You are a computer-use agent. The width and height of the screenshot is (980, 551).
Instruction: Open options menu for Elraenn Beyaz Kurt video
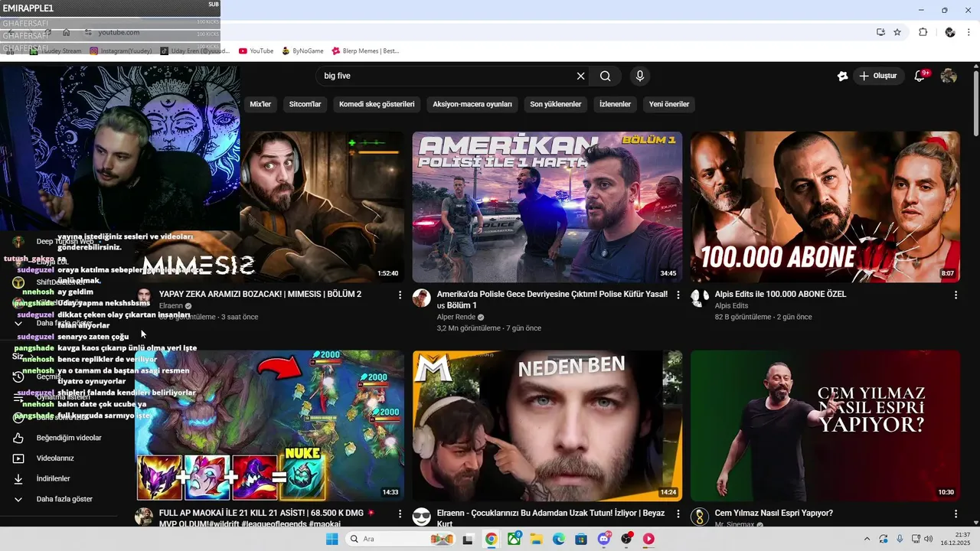tap(678, 514)
